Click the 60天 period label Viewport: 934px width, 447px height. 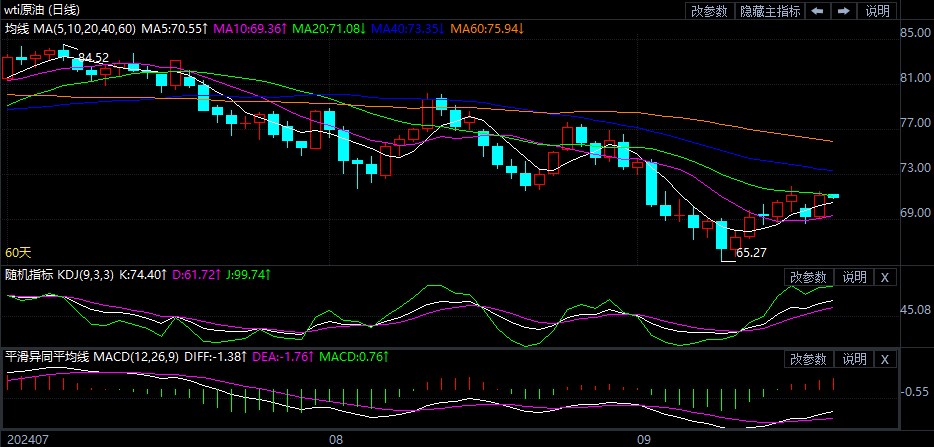point(18,253)
